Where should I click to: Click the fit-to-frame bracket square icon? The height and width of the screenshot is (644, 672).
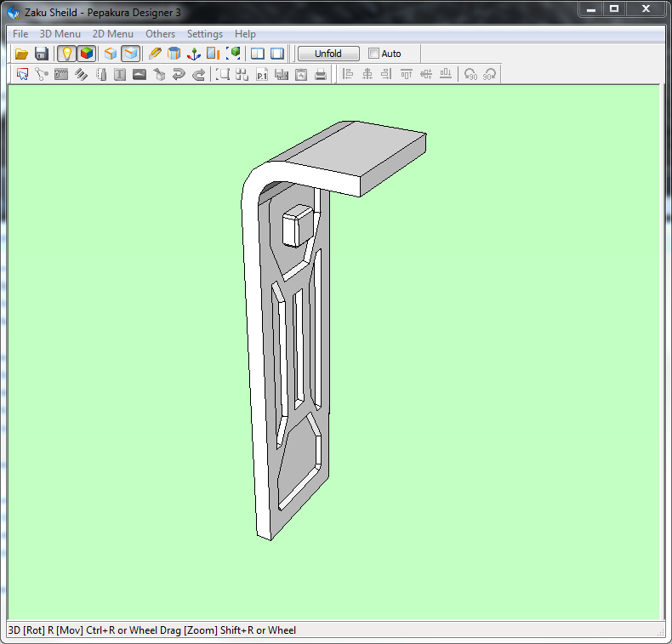pos(223,74)
